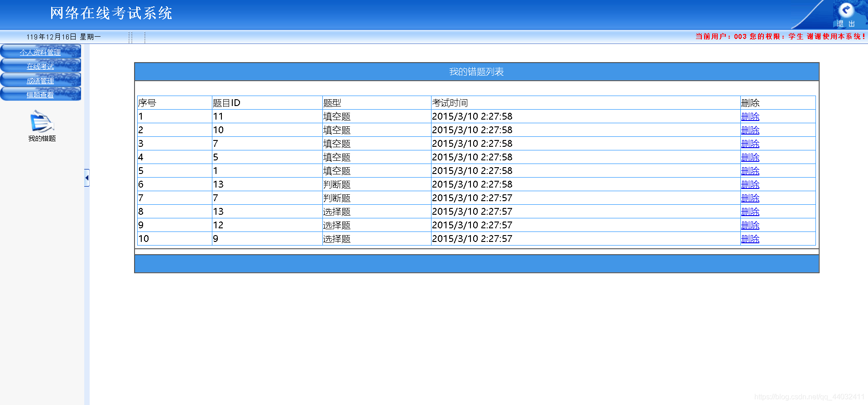868x405 pixels.
Task: Delete row 2 with question ID 10
Action: click(750, 130)
